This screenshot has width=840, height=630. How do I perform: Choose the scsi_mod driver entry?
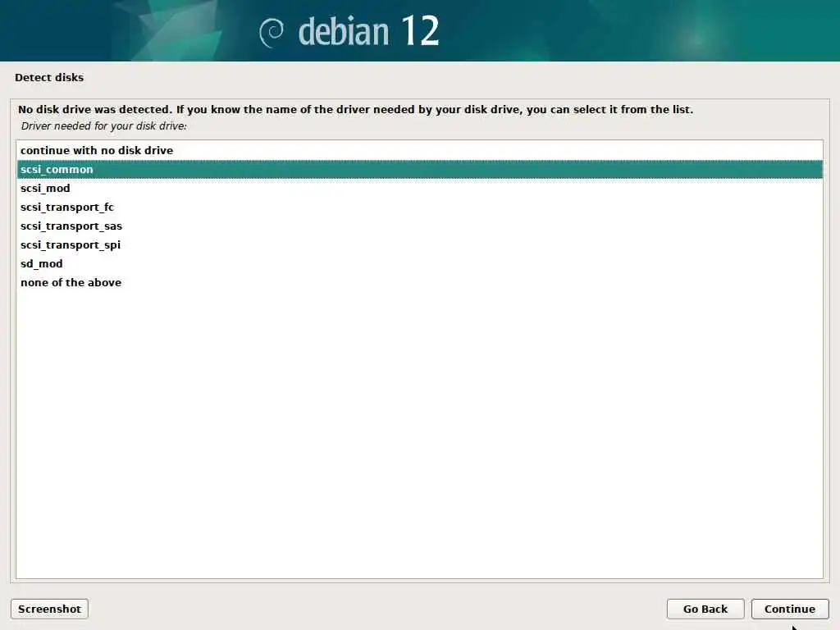point(419,188)
